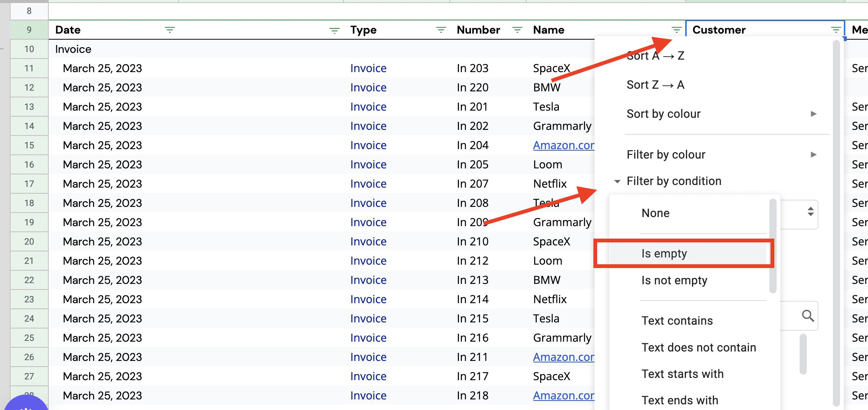Image resolution: width=868 pixels, height=410 pixels.
Task: Choose Sort A → Z
Action: click(x=655, y=56)
